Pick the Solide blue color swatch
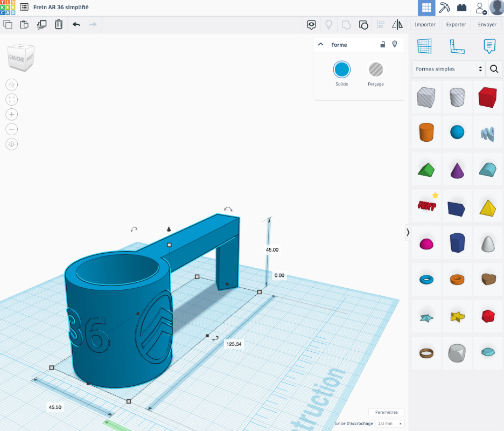 [x=342, y=69]
